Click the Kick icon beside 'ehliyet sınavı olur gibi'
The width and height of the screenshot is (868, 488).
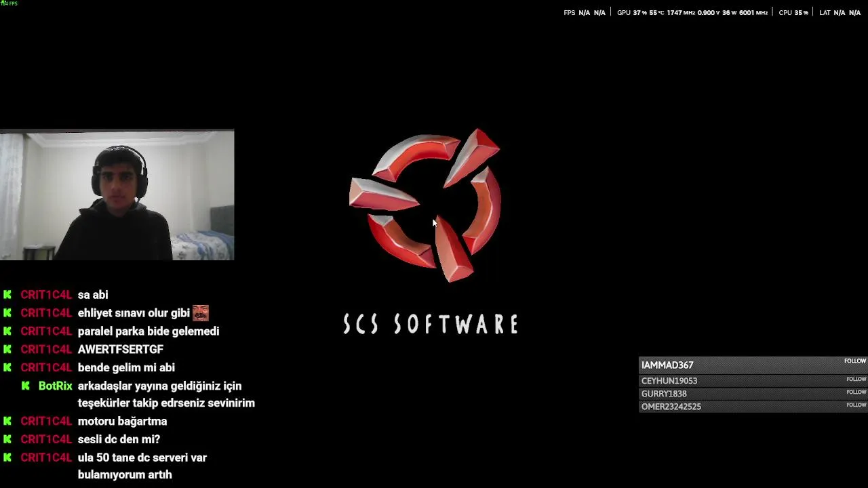tap(7, 313)
